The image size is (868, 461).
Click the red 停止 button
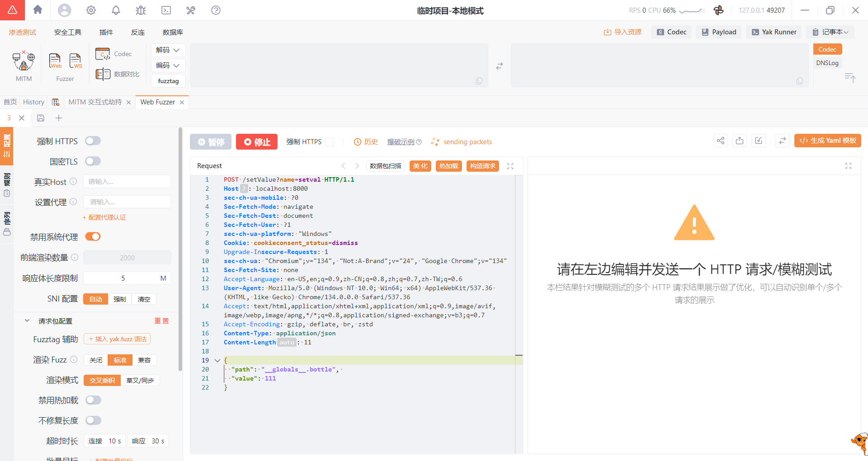tap(257, 142)
